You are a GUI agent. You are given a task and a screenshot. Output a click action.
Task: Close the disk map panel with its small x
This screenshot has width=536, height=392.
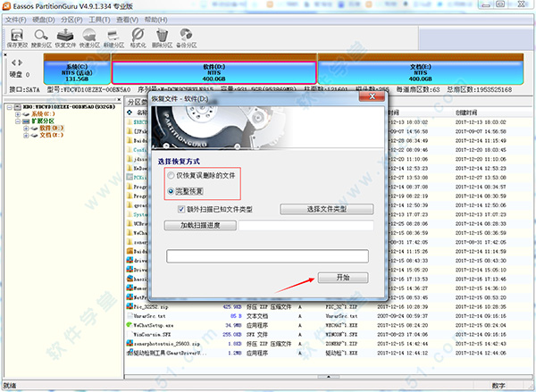pos(5,54)
